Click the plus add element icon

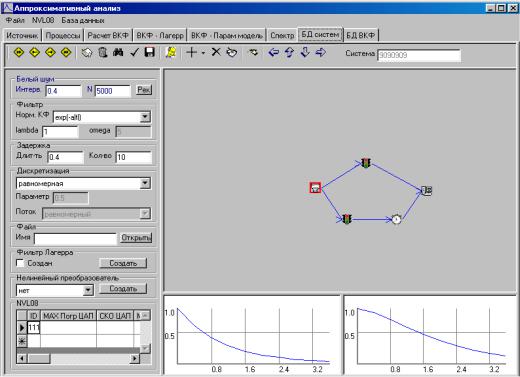click(192, 52)
